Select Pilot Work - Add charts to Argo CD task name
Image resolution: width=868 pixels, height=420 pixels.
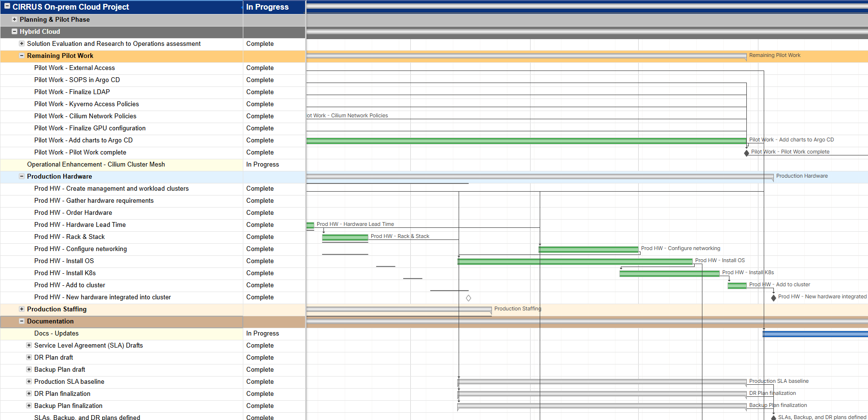click(84, 140)
